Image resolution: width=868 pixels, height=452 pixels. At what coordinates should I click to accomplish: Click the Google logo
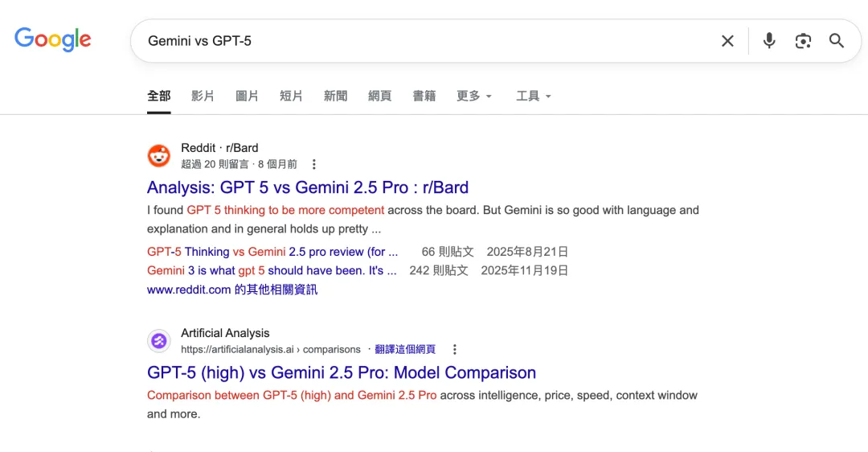click(x=52, y=39)
